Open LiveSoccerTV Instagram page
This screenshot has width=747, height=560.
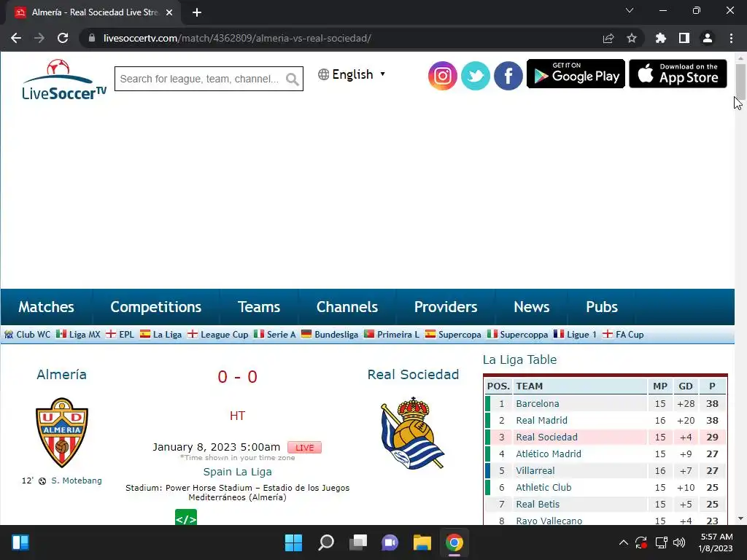(x=442, y=76)
